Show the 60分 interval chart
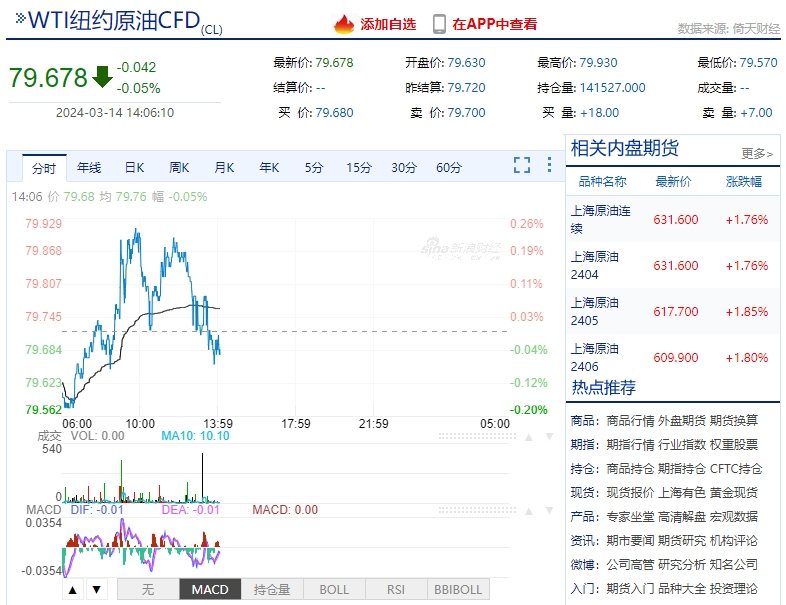Viewport: 786px width, 605px height. tap(449, 167)
